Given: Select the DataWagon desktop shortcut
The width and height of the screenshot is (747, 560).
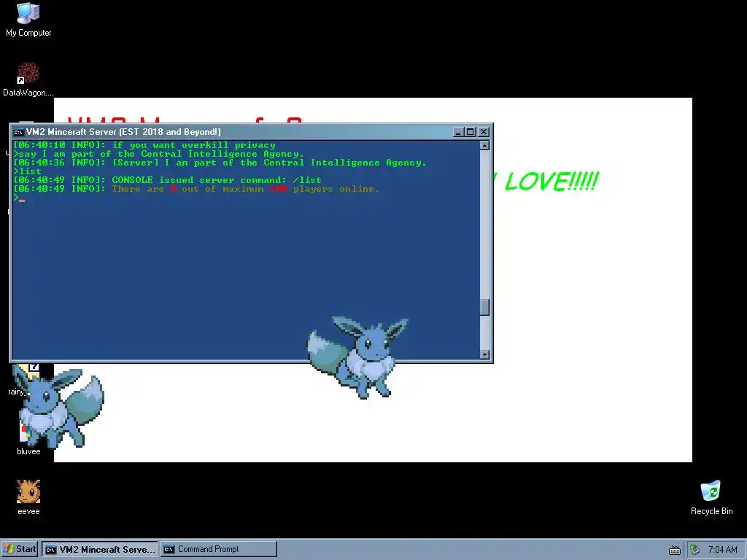Looking at the screenshot, I should pyautogui.click(x=28, y=79).
